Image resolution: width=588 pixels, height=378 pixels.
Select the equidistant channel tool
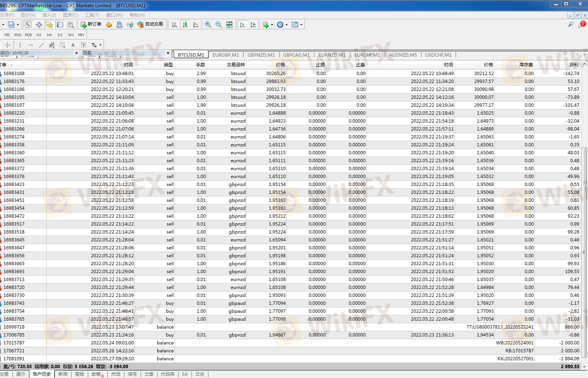click(52, 45)
